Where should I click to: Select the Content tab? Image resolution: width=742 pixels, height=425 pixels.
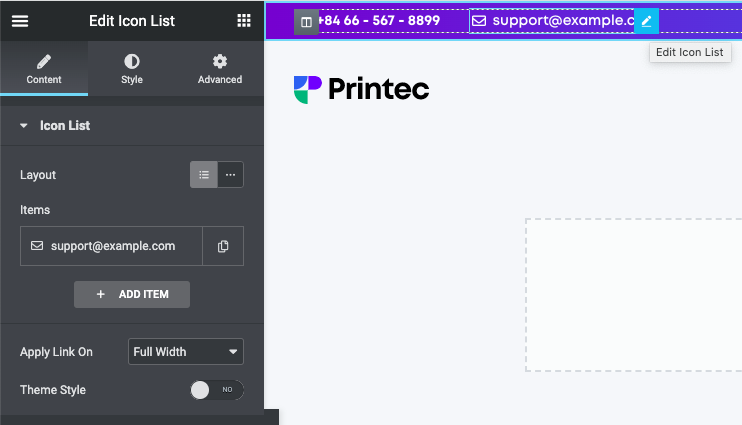click(44, 69)
